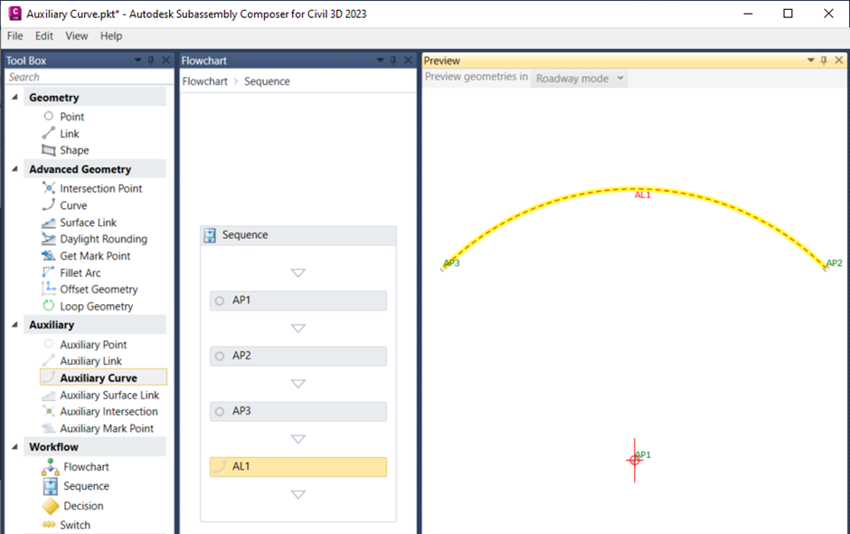850x534 pixels.
Task: Click the AP2 point label in preview
Action: click(834, 263)
